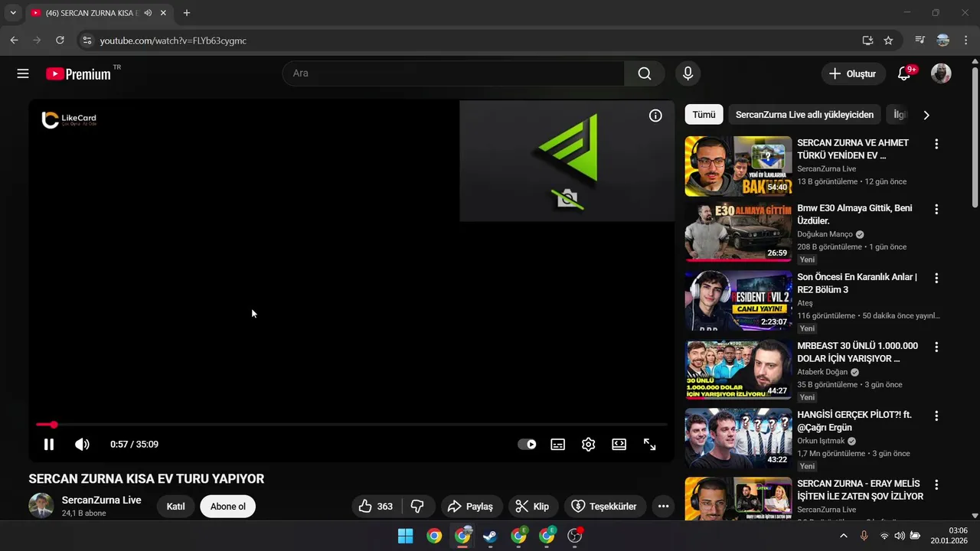Viewport: 980px width, 551px height.
Task: Open the account avatar menu
Action: (x=941, y=73)
